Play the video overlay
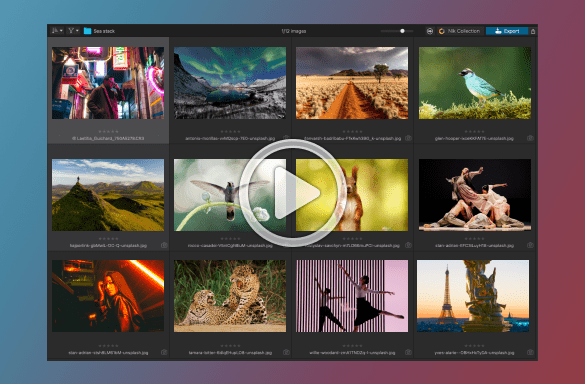Image resolution: width=585 pixels, height=384 pixels. pos(292,193)
